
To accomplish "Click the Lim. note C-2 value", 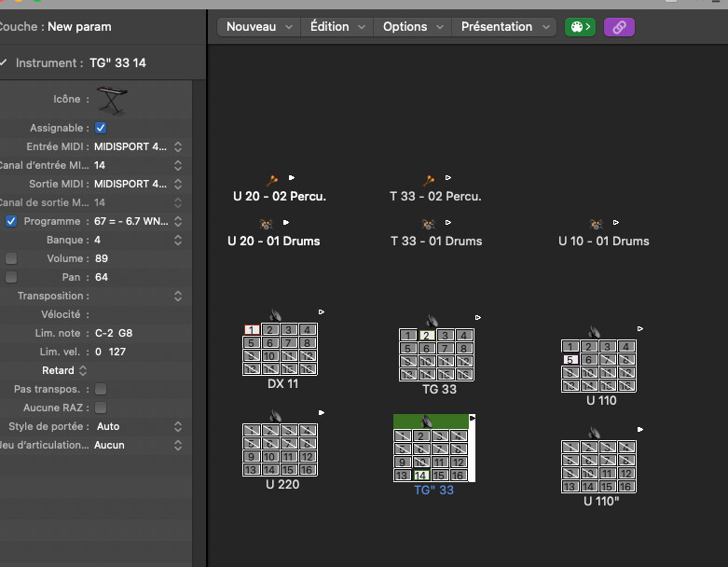I will (104, 333).
